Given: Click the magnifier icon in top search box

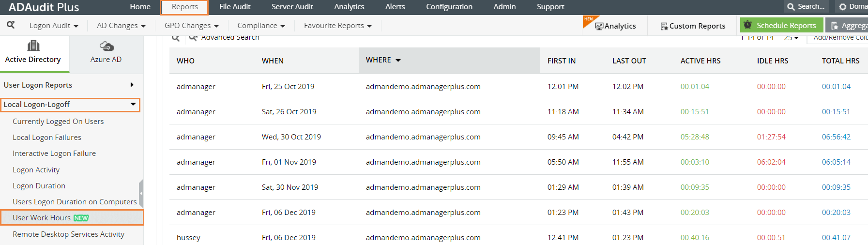Looking at the screenshot, I should (791, 7).
